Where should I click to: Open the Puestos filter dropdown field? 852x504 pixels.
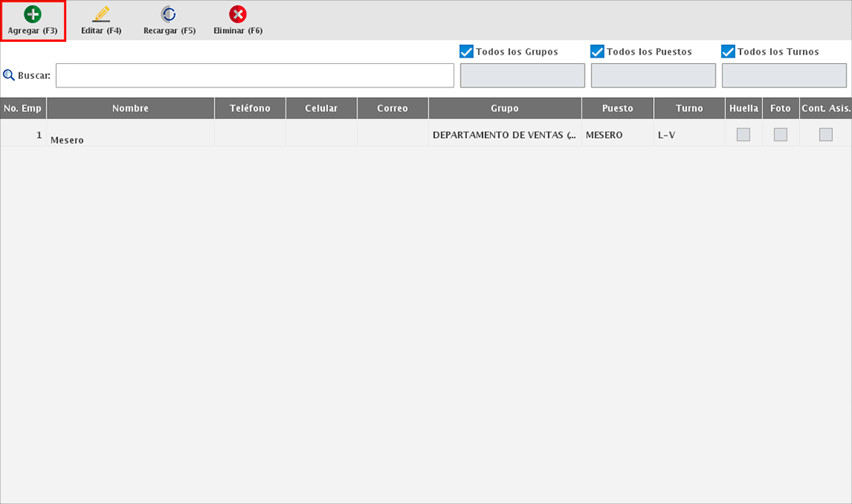point(653,76)
